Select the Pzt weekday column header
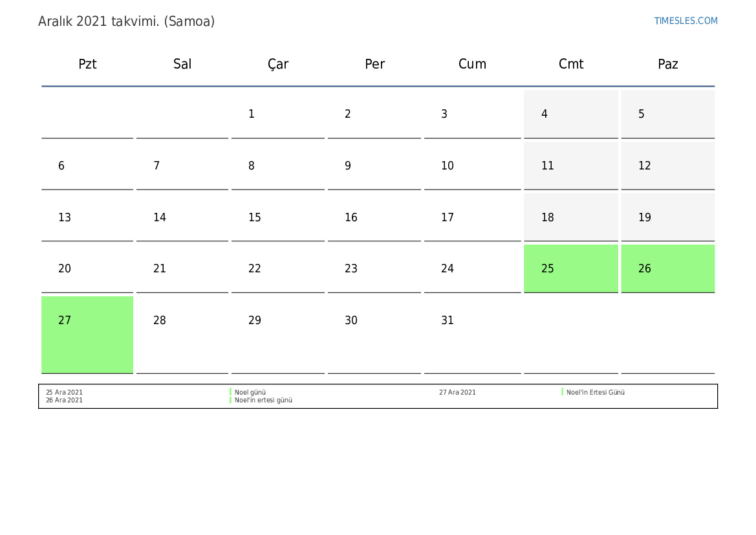The image size is (756, 535). point(87,64)
